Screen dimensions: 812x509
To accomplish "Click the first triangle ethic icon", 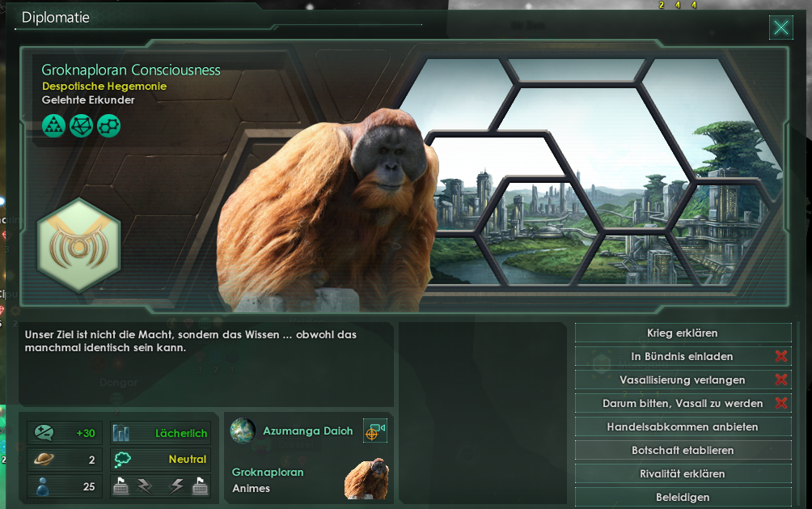I will pos(53,126).
